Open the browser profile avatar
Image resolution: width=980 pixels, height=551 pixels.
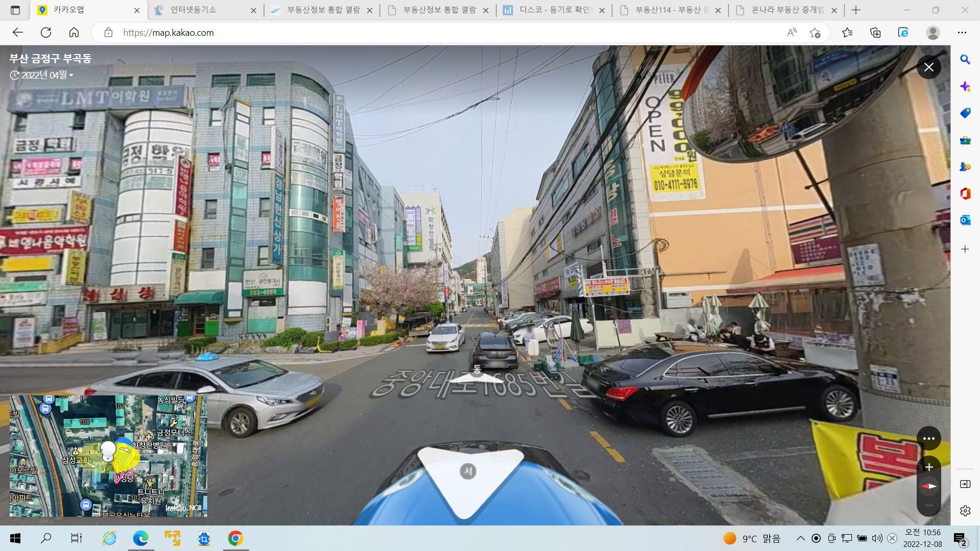coord(933,33)
